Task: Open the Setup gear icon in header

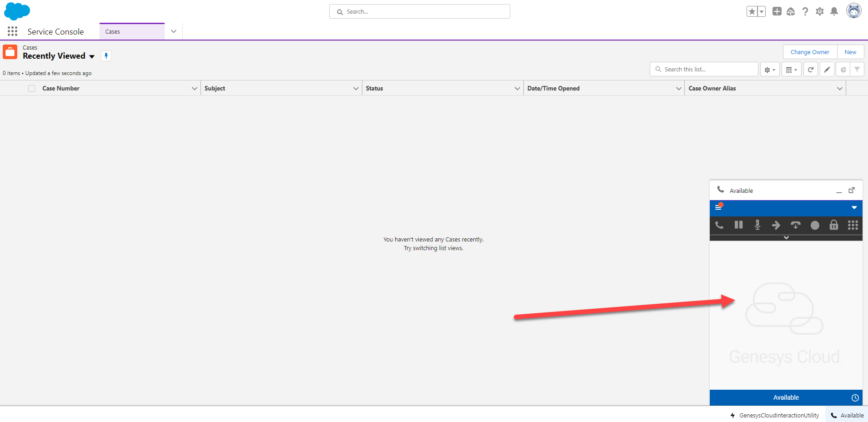Action: [x=820, y=11]
